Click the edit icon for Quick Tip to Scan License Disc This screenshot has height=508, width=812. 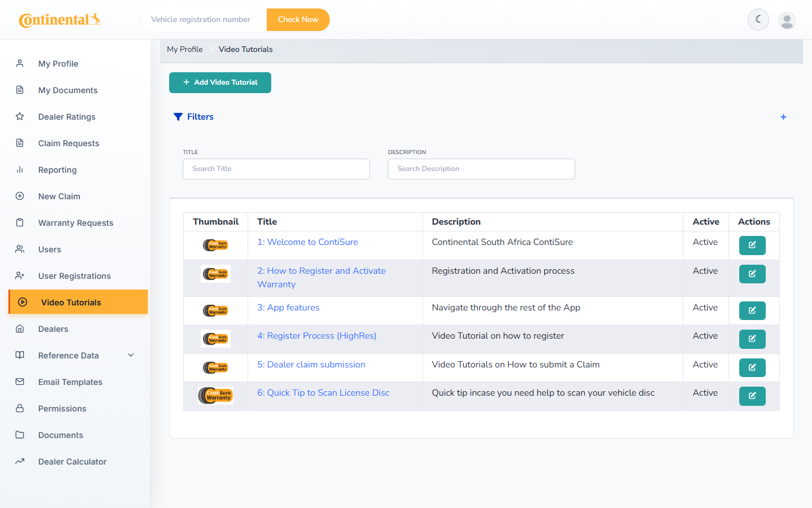pos(752,396)
